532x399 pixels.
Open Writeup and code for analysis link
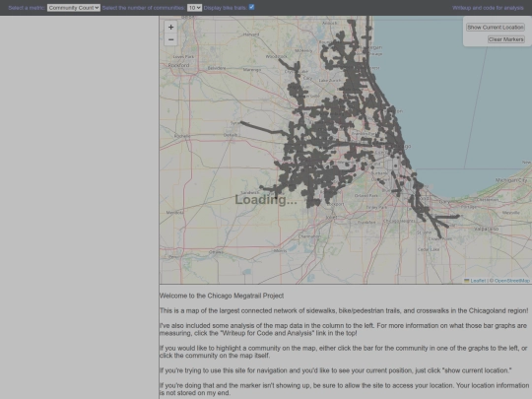click(x=488, y=8)
